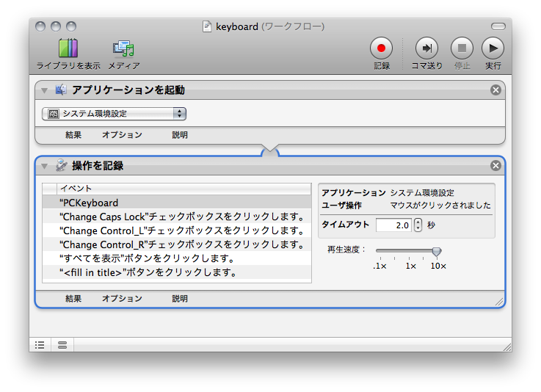Click the タイムアウト value field
Screen dimensions: 541x392
tap(393, 225)
